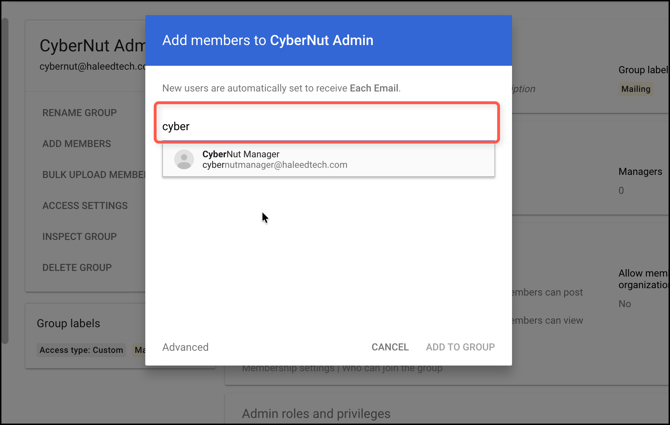Go to ACCESS SETTINGS in the sidebar

[x=85, y=206]
